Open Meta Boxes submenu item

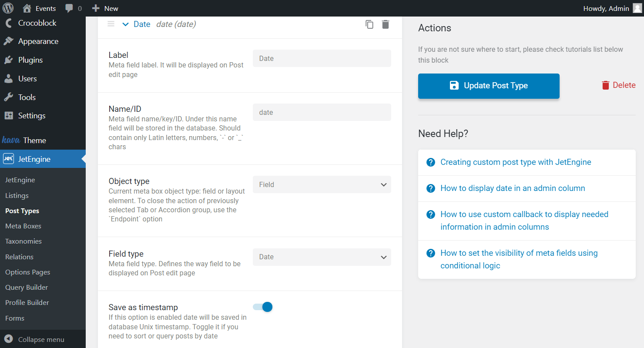(x=23, y=226)
